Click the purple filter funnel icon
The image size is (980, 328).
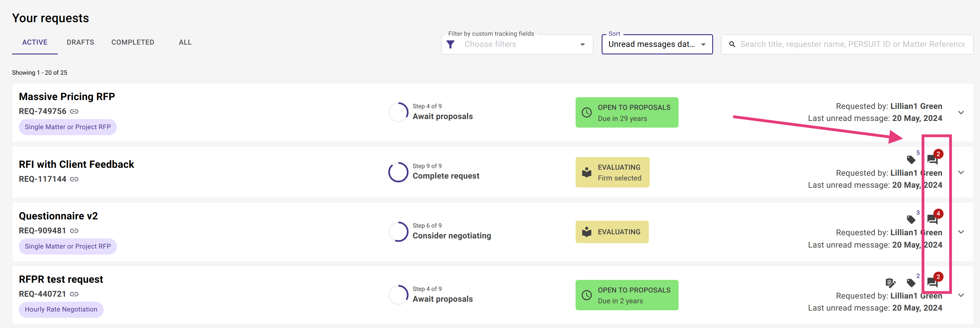pos(450,44)
